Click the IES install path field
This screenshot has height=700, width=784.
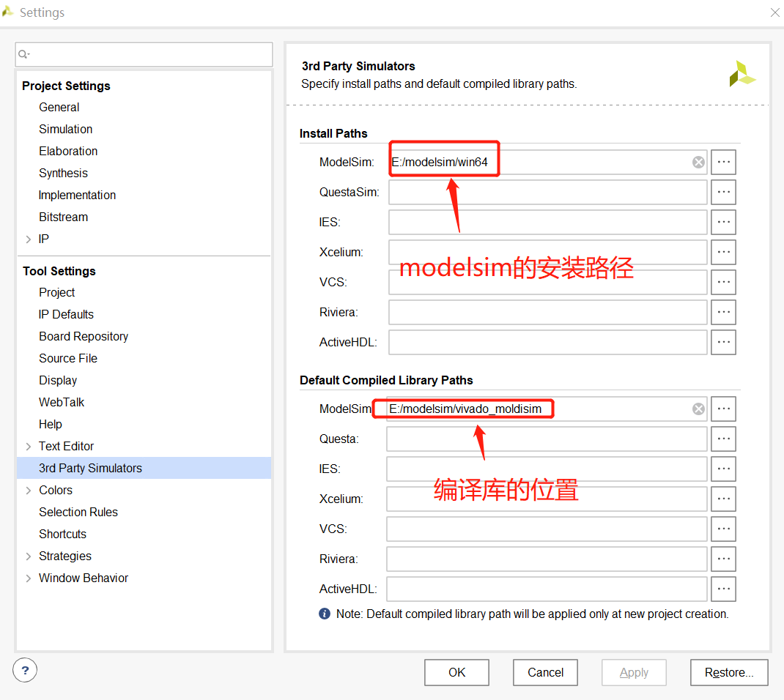tap(547, 222)
